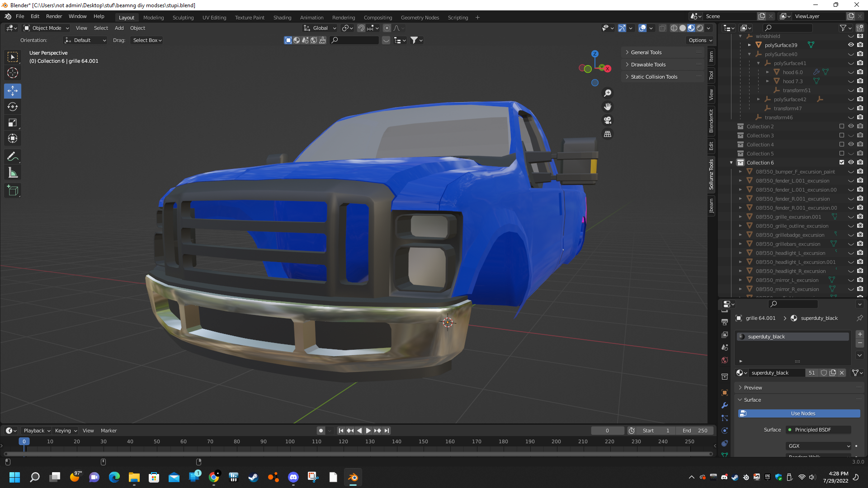
Task: Click the Principled BSDF surface button
Action: point(818,430)
